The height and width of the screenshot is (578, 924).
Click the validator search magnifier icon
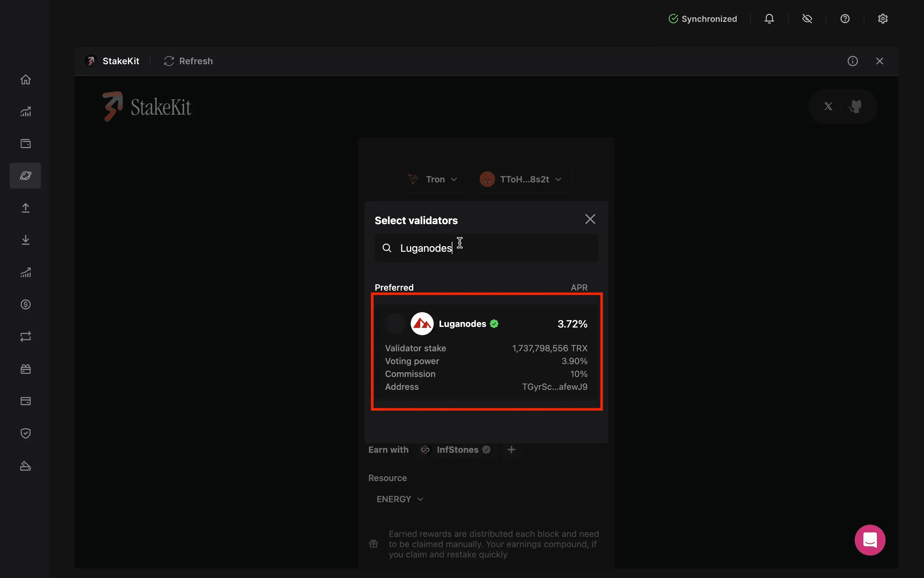tap(387, 248)
